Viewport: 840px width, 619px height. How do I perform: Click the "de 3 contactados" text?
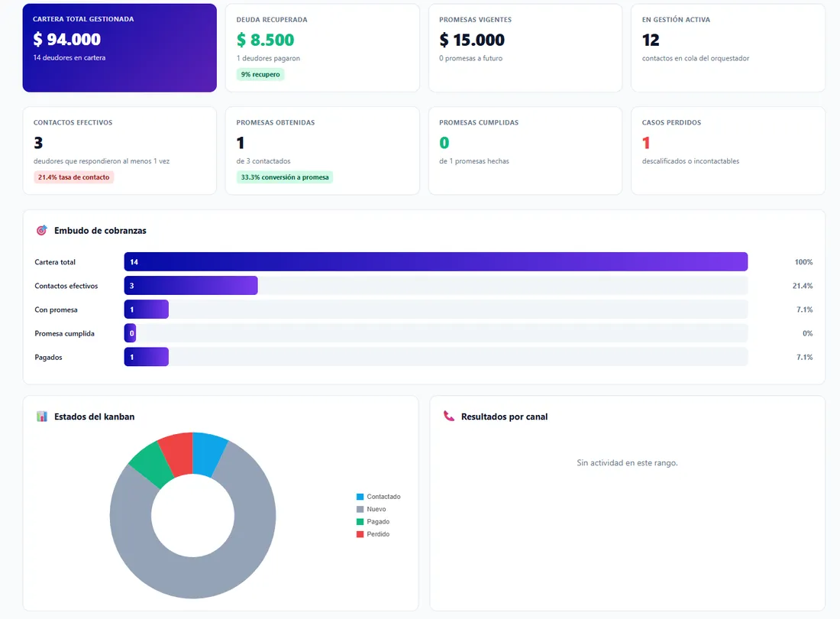pos(263,160)
